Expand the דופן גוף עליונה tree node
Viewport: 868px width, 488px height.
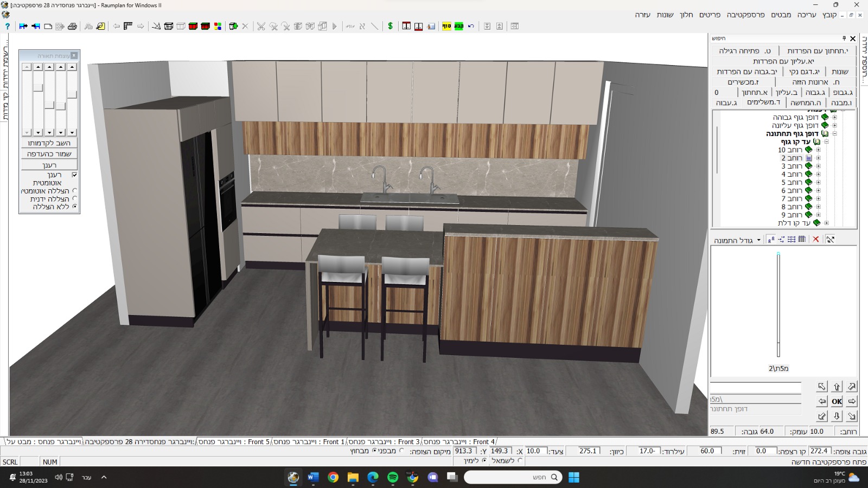834,125
